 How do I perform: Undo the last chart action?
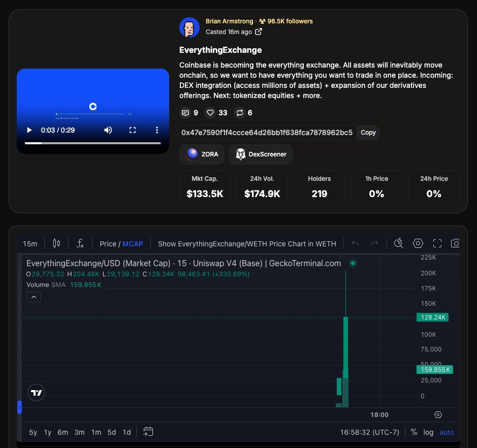tap(355, 243)
